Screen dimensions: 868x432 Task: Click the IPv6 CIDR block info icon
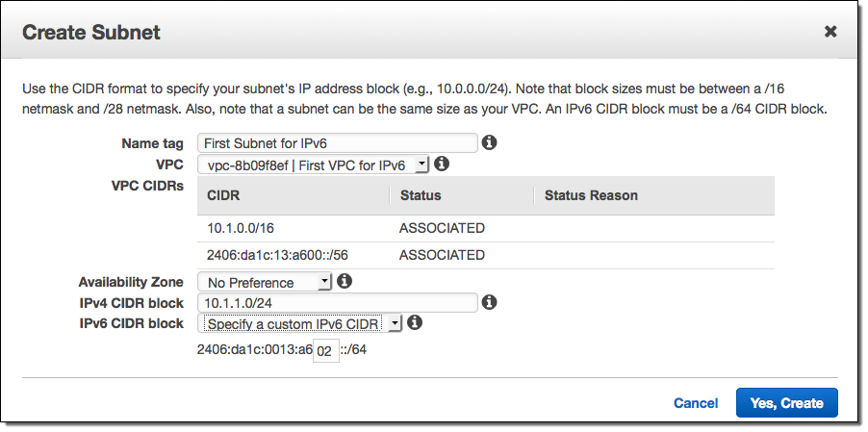[x=416, y=323]
